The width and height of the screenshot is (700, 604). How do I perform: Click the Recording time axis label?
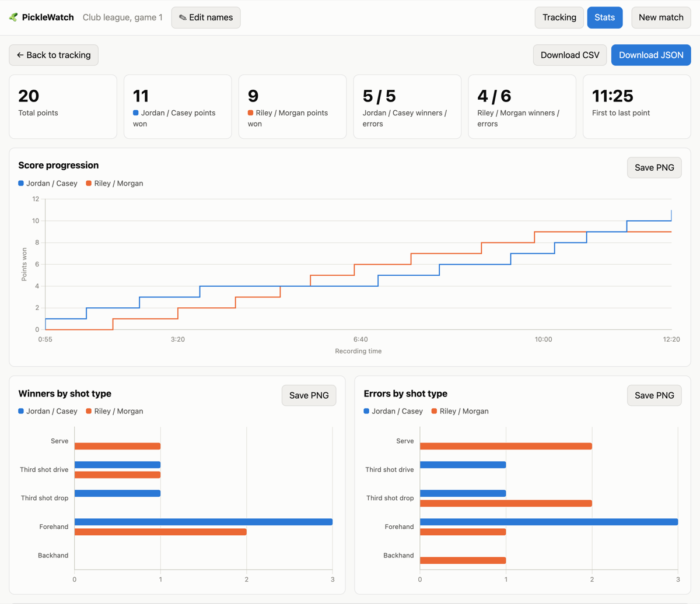click(x=358, y=351)
